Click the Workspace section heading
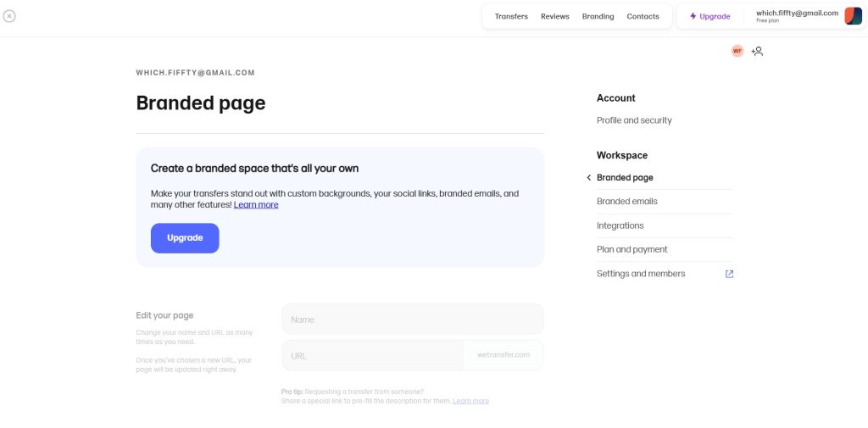This screenshot has width=868, height=428. click(x=621, y=156)
